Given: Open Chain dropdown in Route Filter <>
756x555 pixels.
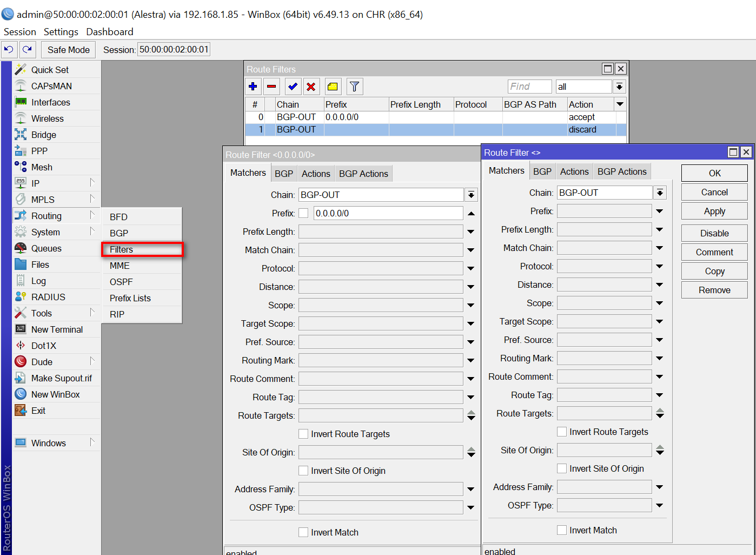Looking at the screenshot, I should click(660, 193).
